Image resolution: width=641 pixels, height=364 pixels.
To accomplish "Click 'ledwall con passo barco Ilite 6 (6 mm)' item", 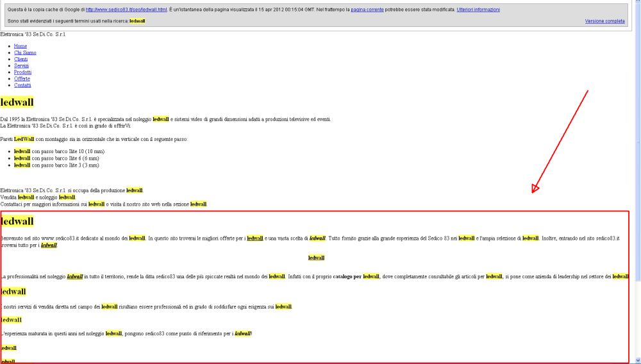I will 56,158.
